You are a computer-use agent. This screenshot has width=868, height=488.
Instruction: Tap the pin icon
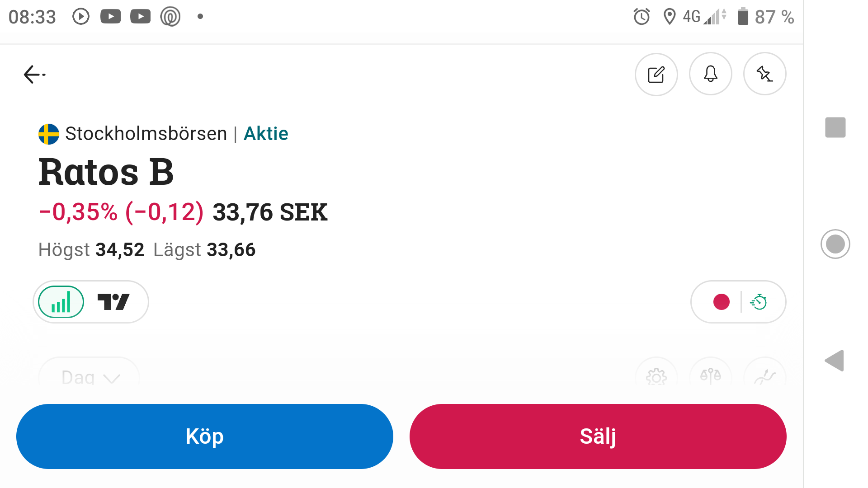click(x=764, y=74)
